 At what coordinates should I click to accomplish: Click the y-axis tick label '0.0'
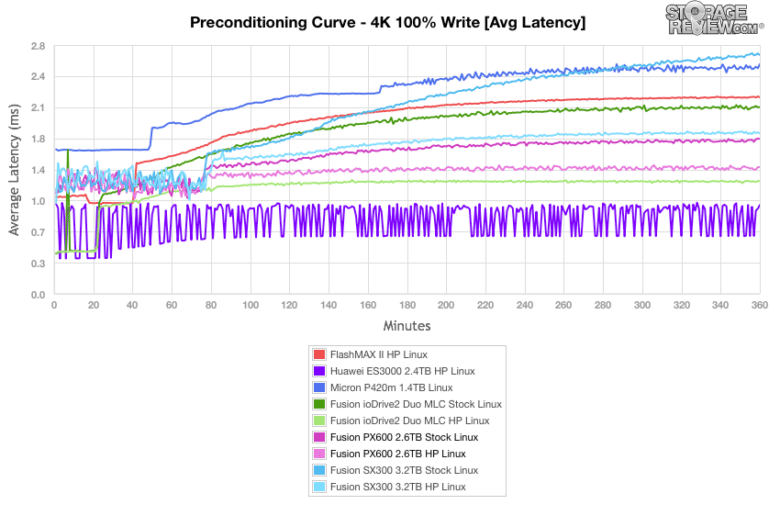(38, 295)
